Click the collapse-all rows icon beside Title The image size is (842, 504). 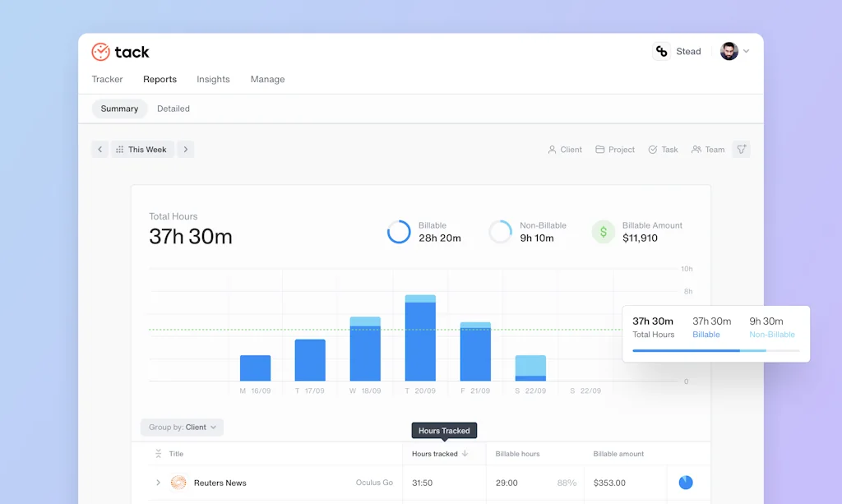point(159,454)
